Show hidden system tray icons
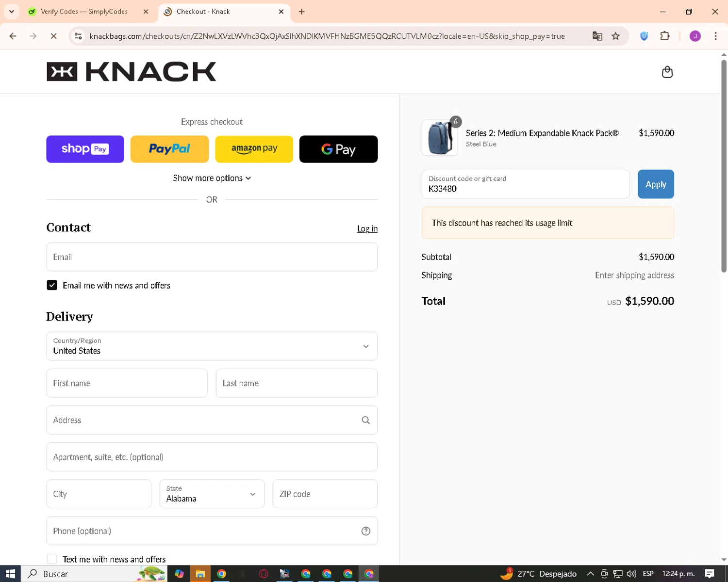728x582 pixels. [590, 574]
